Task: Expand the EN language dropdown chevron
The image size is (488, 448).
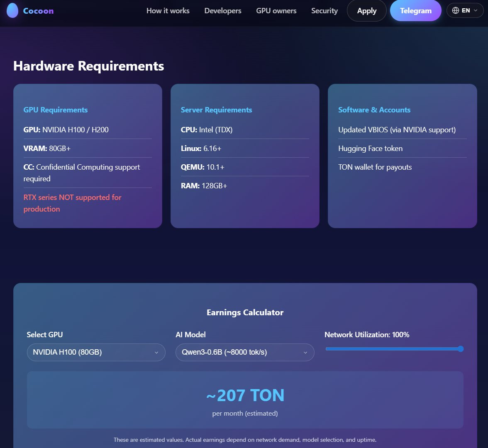Action: pyautogui.click(x=475, y=11)
